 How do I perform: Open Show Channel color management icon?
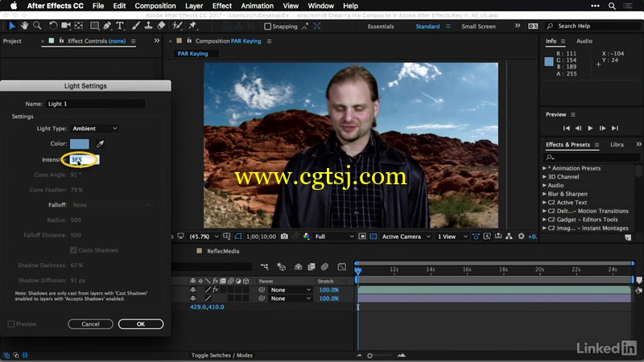pos(307,237)
